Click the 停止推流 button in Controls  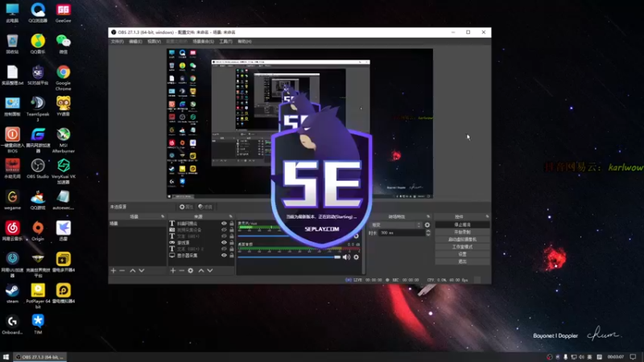coord(462,224)
